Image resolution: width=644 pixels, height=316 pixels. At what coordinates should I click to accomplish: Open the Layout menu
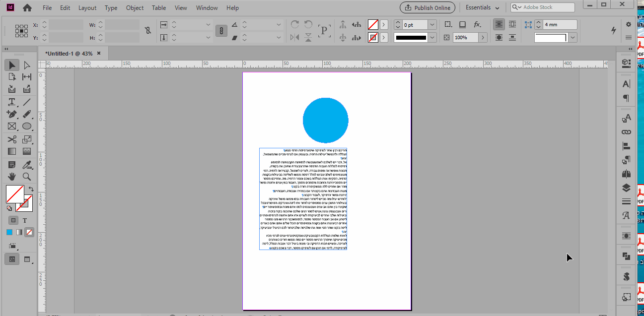click(x=87, y=8)
